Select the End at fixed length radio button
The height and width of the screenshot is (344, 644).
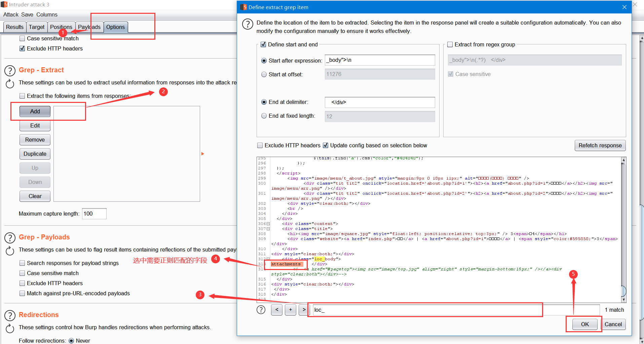264,116
